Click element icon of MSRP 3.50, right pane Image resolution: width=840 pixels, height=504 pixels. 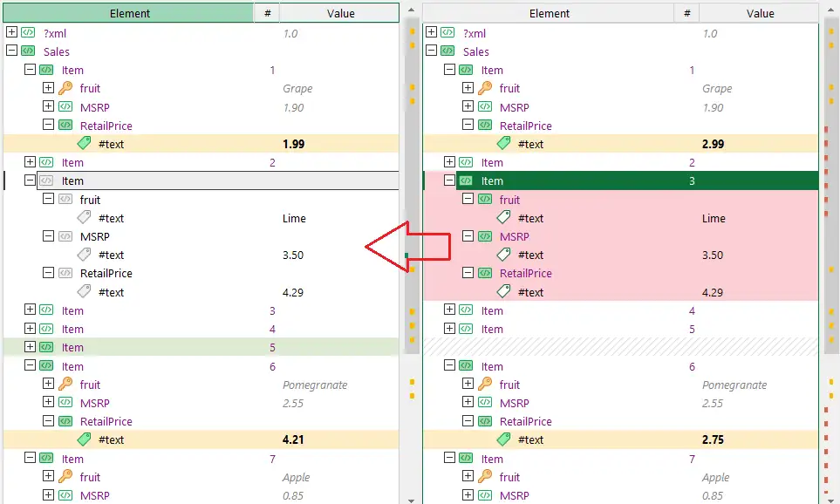485,236
